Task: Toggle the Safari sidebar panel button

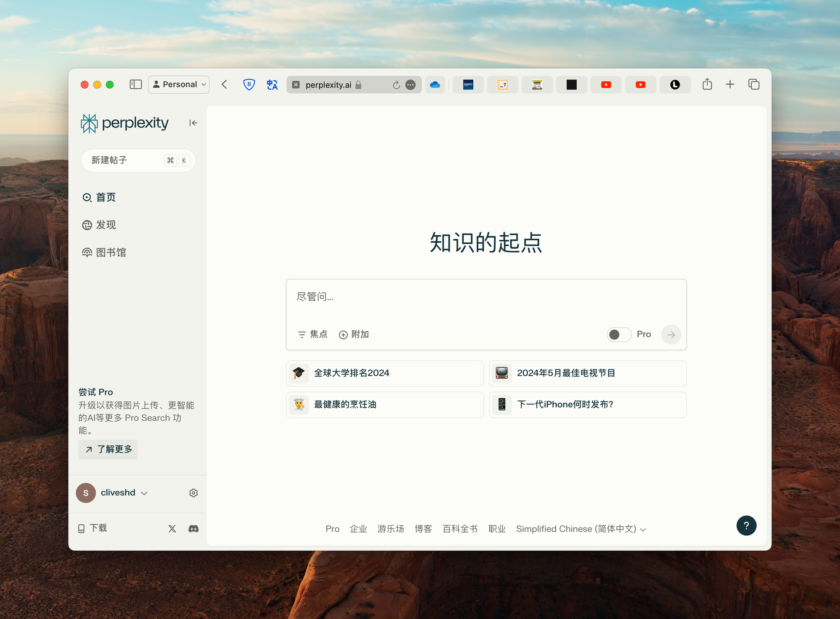Action: pyautogui.click(x=136, y=84)
